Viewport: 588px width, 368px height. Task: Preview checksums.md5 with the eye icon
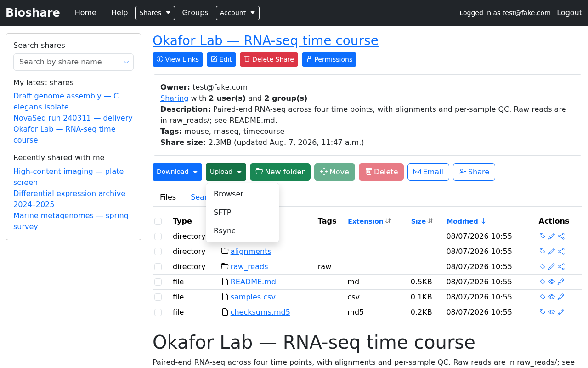(552, 312)
